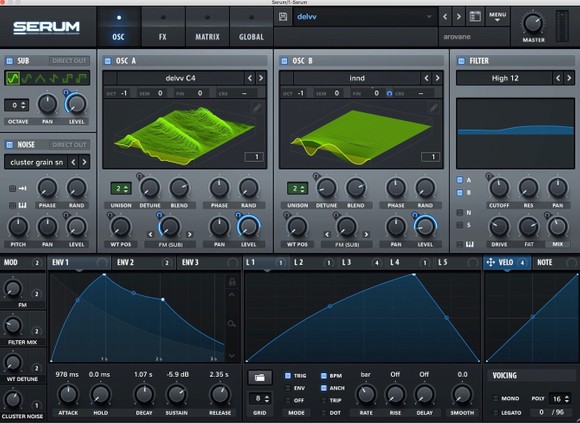This screenshot has height=423, width=580.
Task: Load previous preset with left arrow
Action: [x=445, y=17]
